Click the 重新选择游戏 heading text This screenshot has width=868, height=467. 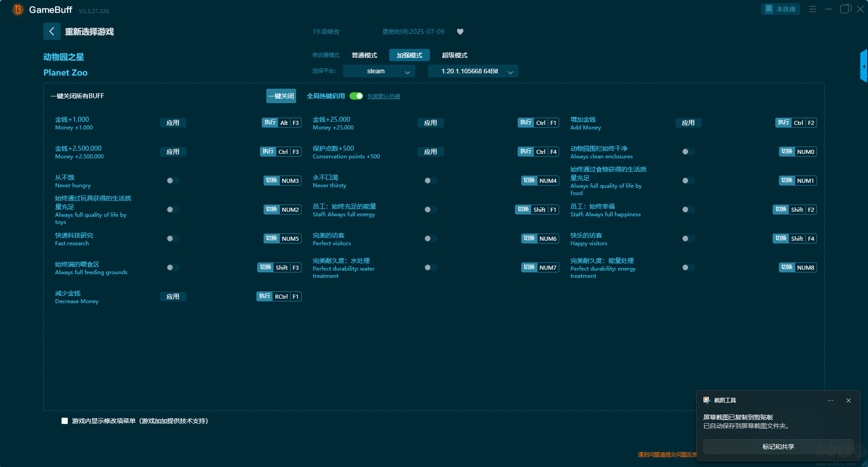[89, 32]
